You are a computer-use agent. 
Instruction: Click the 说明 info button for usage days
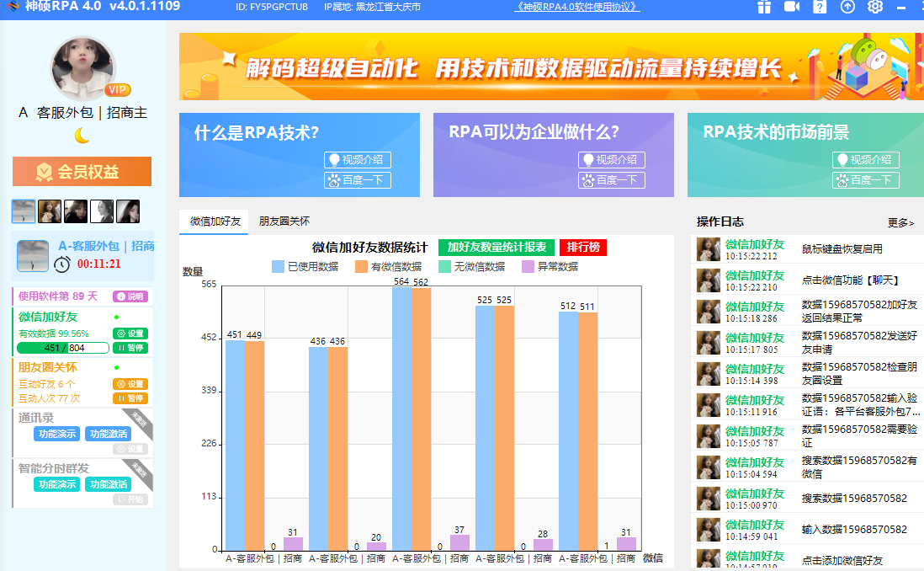pos(130,296)
